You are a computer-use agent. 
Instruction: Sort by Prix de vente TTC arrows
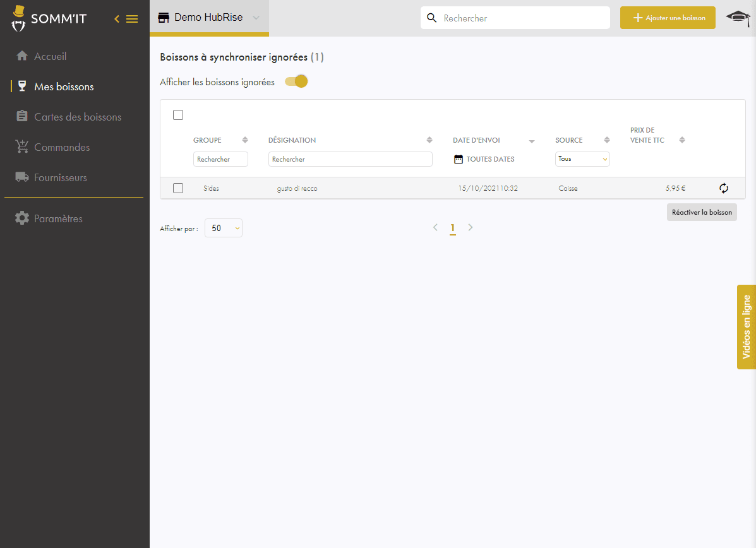point(682,140)
